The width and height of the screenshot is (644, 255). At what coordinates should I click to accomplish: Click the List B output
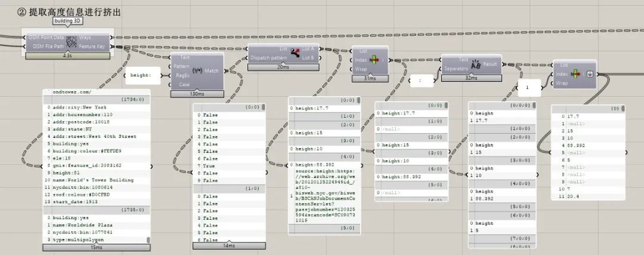[308, 57]
